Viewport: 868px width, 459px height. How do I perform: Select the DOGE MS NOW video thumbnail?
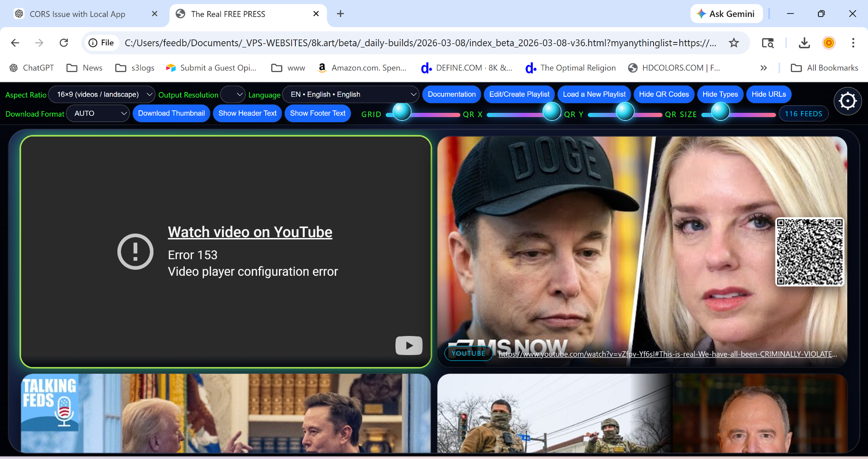(642, 252)
